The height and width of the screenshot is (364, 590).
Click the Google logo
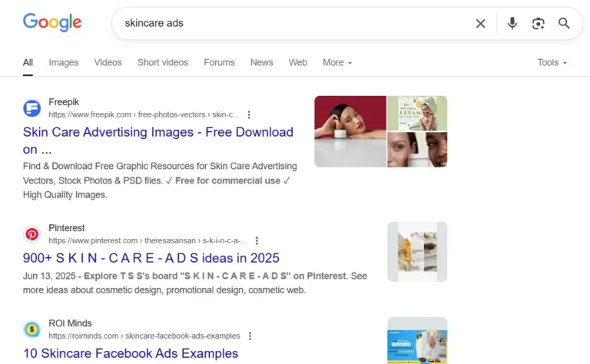[52, 22]
